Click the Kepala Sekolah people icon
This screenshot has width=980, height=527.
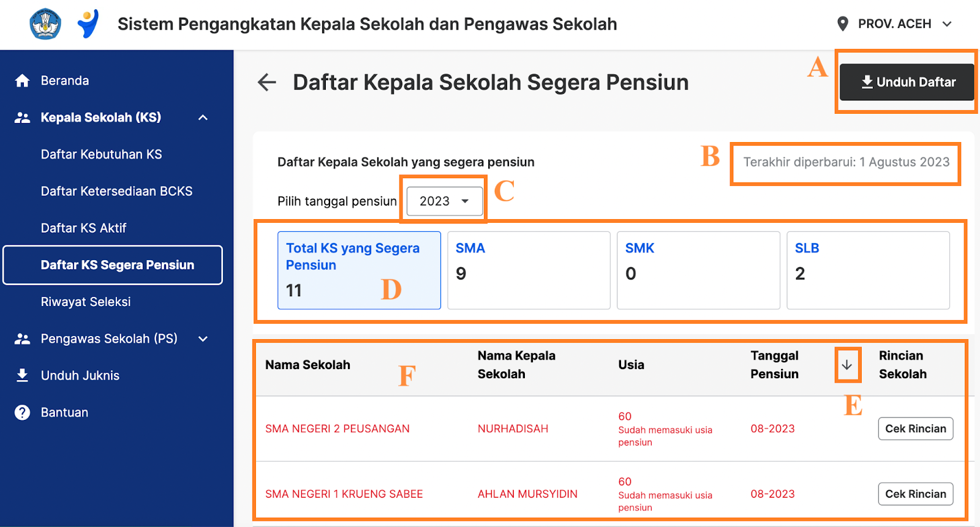point(23,118)
